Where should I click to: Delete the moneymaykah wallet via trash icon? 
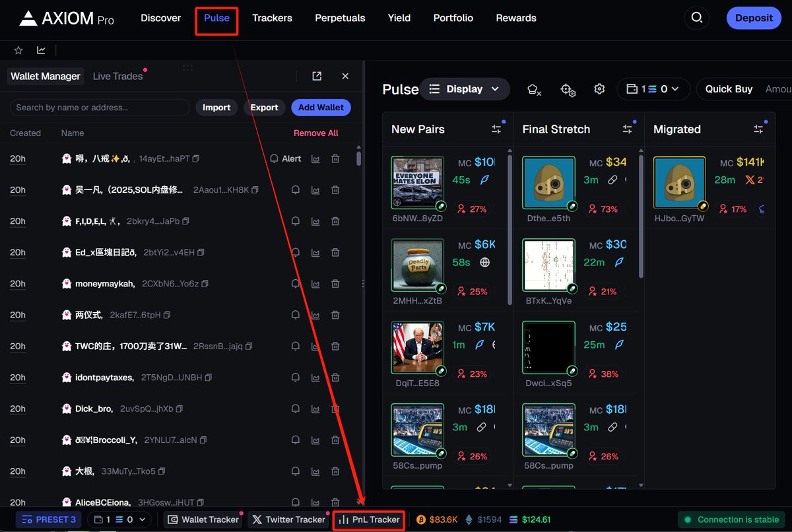click(335, 284)
